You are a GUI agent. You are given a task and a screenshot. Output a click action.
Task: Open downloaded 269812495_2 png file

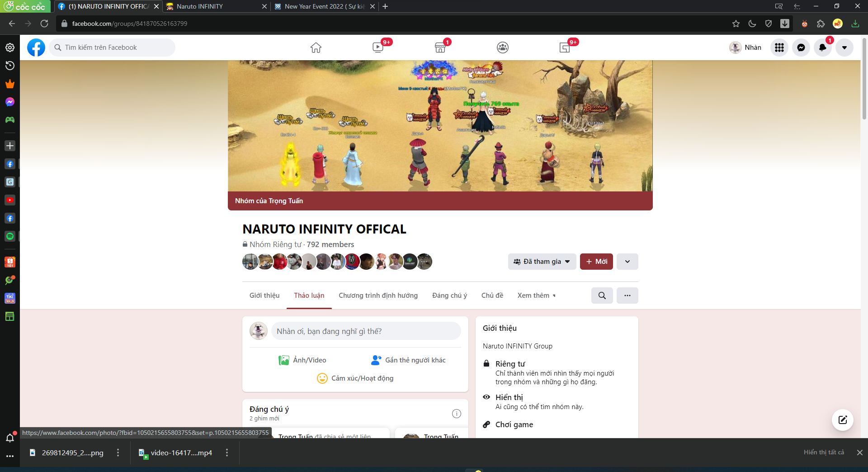tap(67, 453)
